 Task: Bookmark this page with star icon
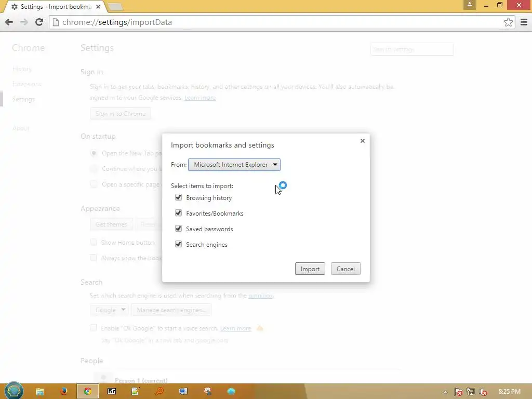pos(508,22)
